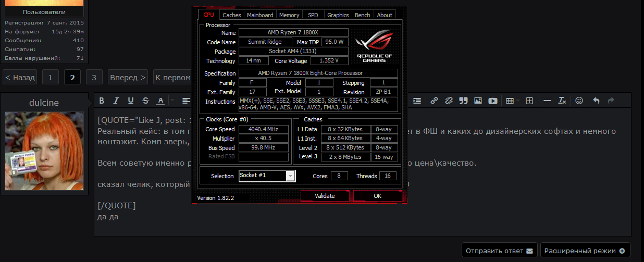The image size is (644, 262).
Task: Toggle underline formatting in the editor toolbar
Action: pos(131,101)
